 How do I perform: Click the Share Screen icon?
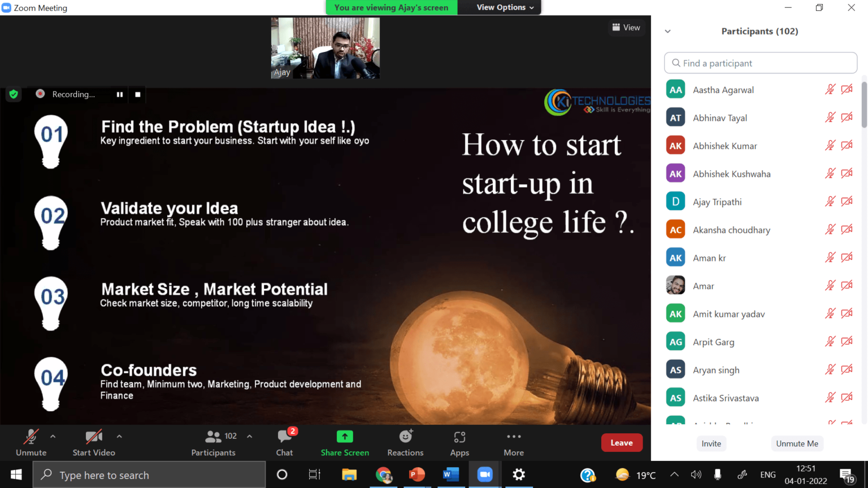(x=345, y=437)
